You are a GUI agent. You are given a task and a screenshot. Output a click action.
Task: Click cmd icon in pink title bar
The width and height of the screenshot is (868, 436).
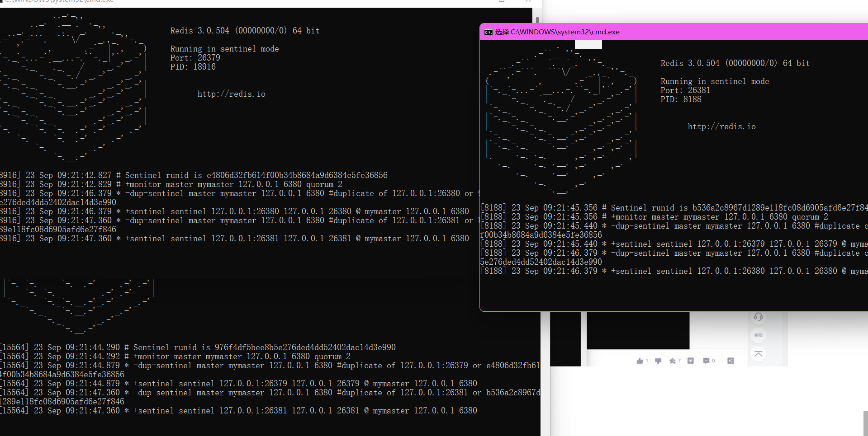488,32
